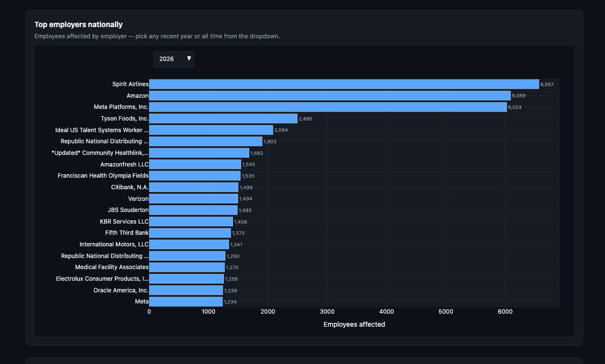The height and width of the screenshot is (364, 605).
Task: Click the Meta bar showing 1,234
Action: pos(186,302)
